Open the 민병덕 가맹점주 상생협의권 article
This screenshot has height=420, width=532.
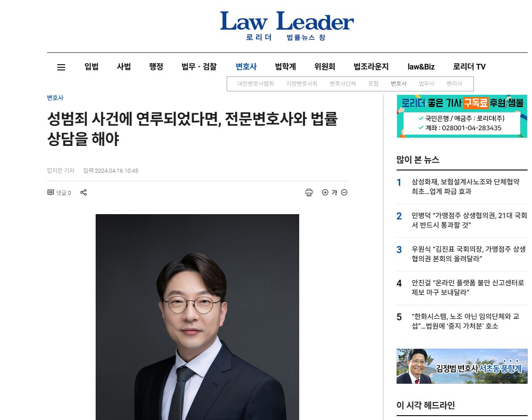(469, 220)
